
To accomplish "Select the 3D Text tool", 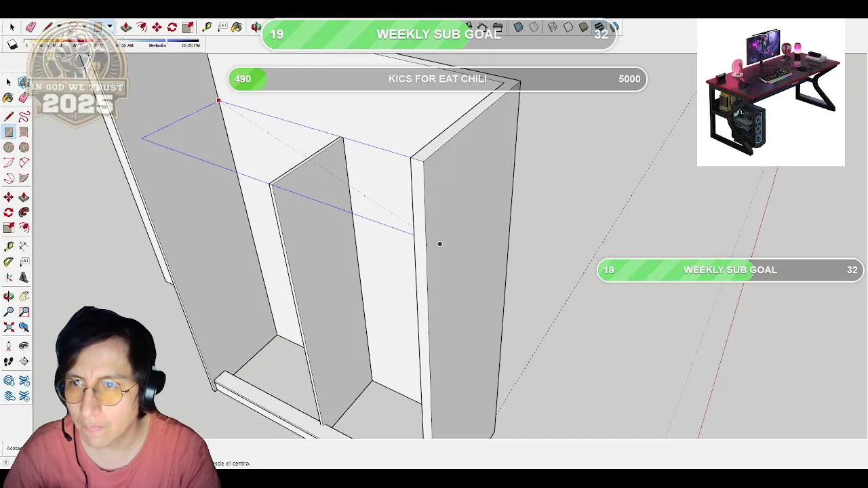I will [24, 277].
